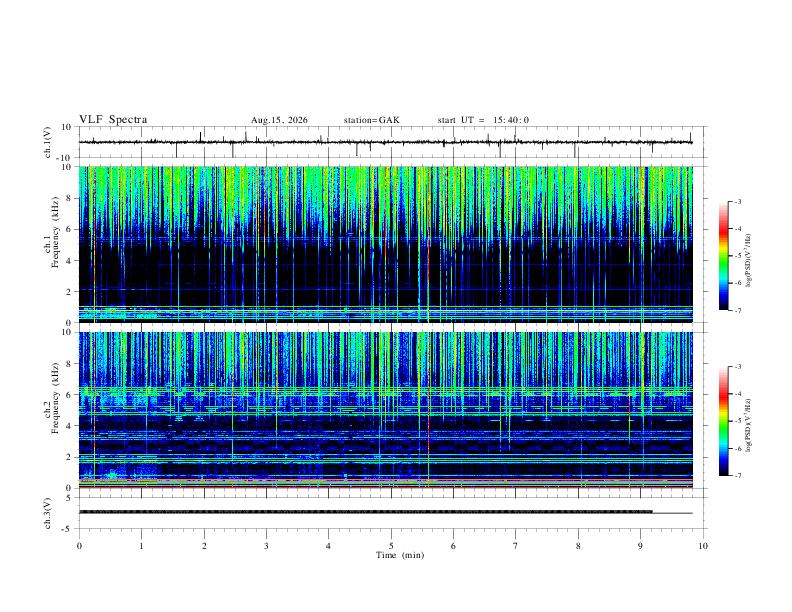Click the time axis tick labeled 9
Screen dimensions: 792x612
pyautogui.click(x=640, y=546)
